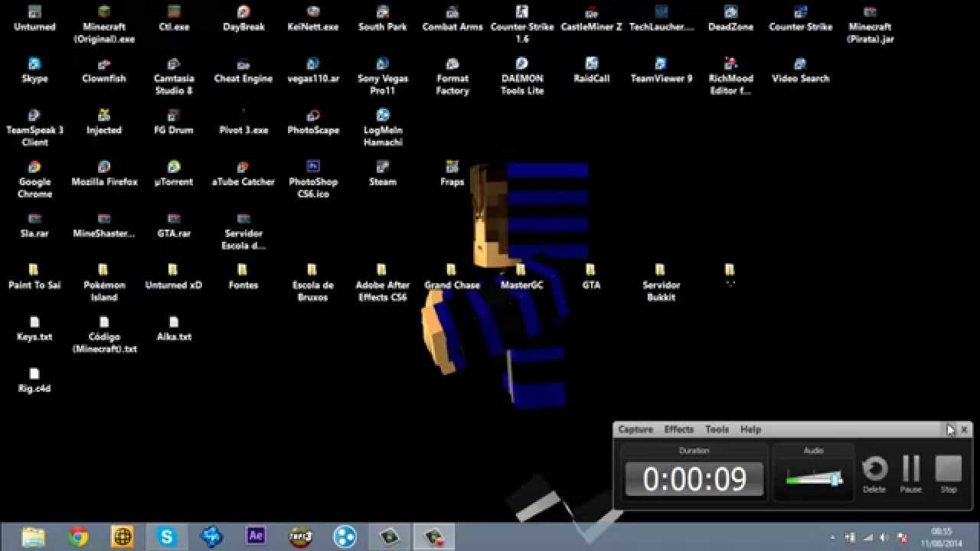The image size is (980, 551).
Task: Open File Explorer from the taskbar
Action: [x=34, y=536]
